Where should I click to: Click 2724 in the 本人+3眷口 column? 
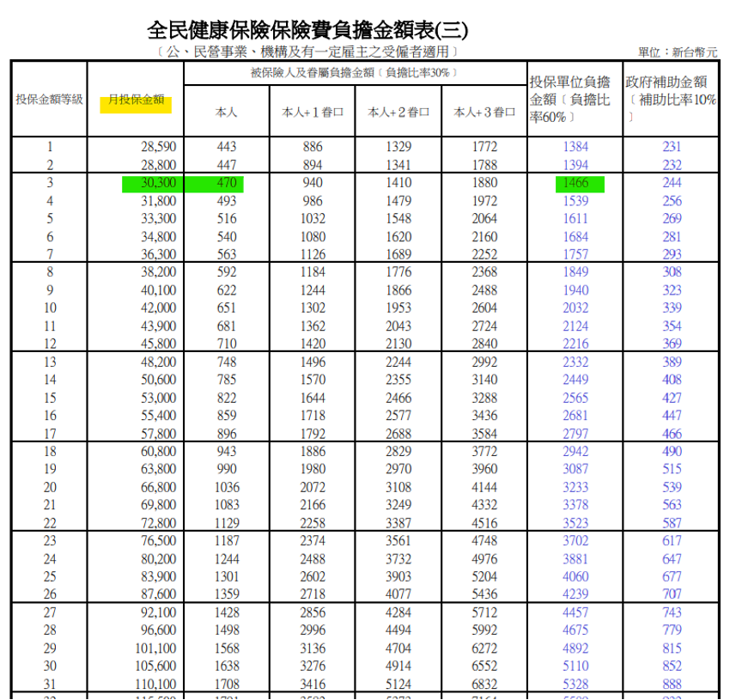[484, 326]
